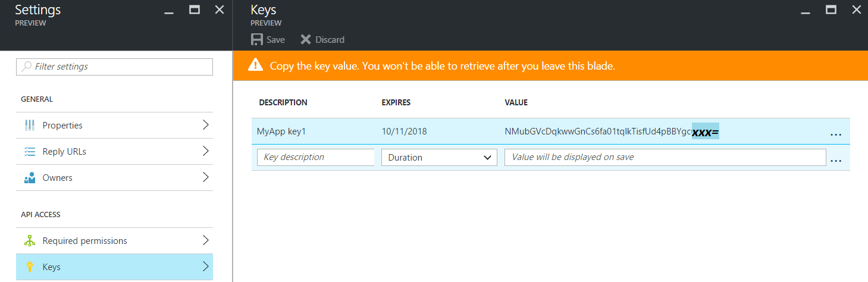
Task: Expand Owners chevron arrow
Action: [205, 177]
